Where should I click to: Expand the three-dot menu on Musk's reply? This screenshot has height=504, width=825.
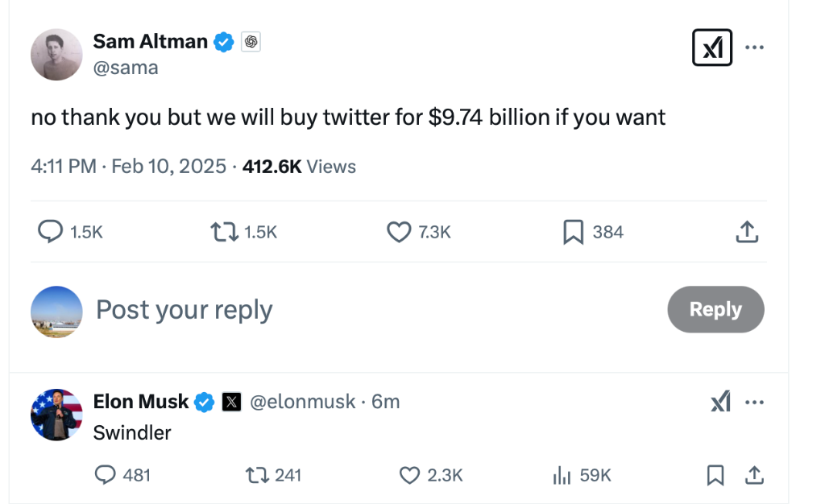pyautogui.click(x=754, y=401)
